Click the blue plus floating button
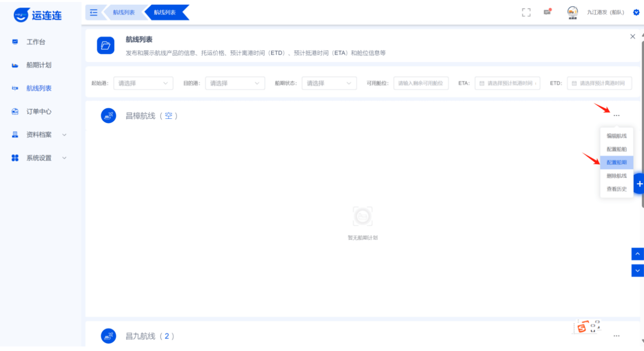This screenshot has height=351, width=644. pos(639,184)
